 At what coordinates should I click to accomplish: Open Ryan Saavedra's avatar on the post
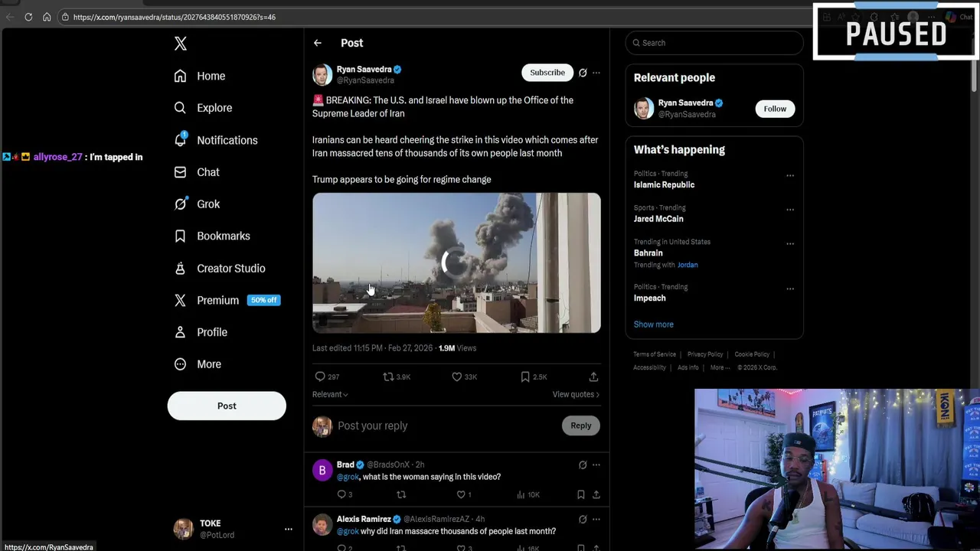coord(322,74)
